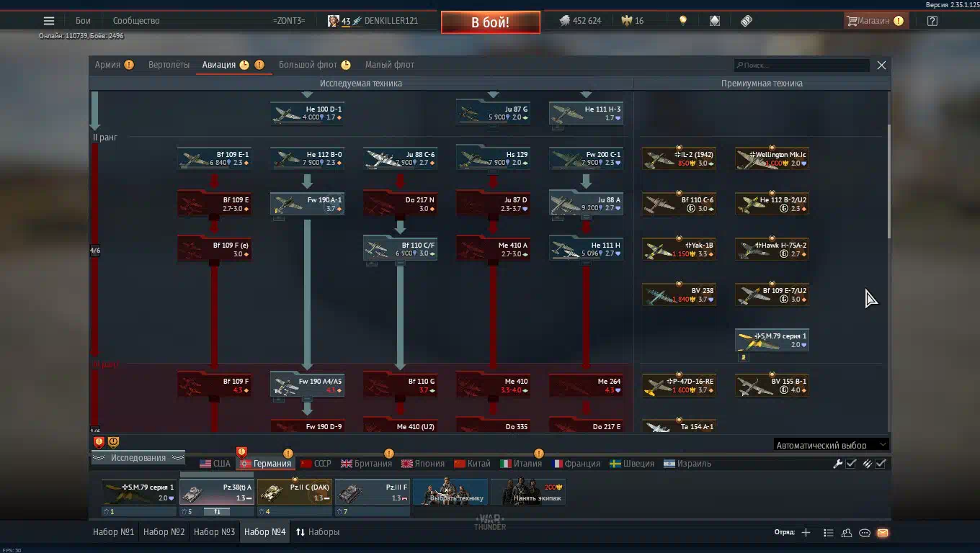Image resolution: width=980 pixels, height=553 pixels.
Task: Select the Bf 109 E-1 aircraft
Action: 214,158
